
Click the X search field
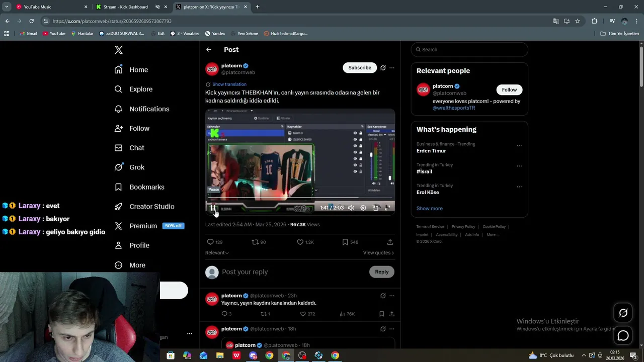click(469, 50)
